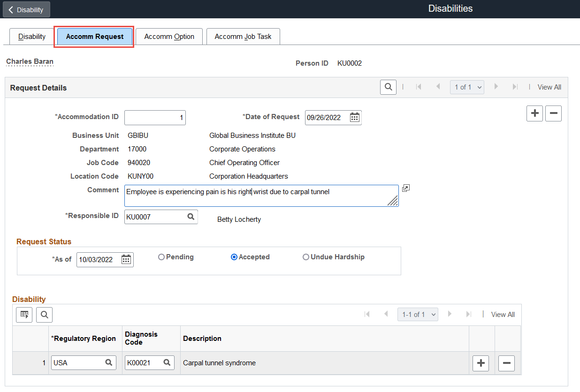The width and height of the screenshot is (580, 392).
Task: Open the Date of Request calendar picker
Action: [x=355, y=118]
